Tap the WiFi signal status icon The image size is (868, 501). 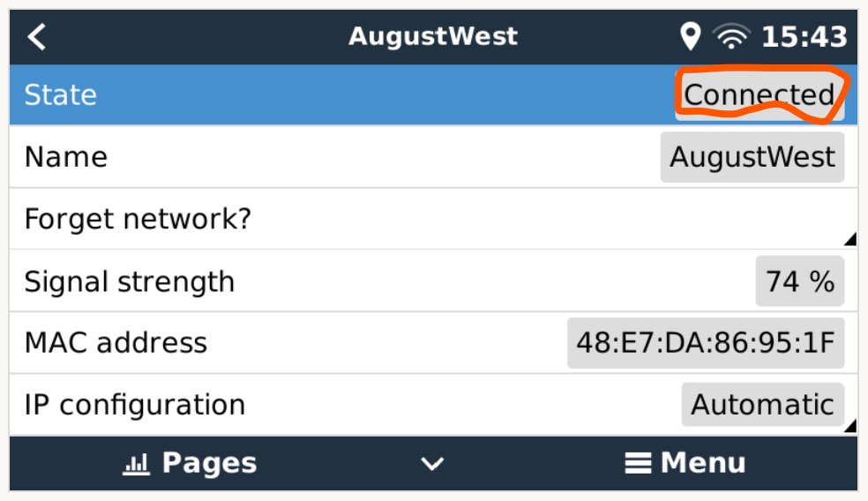(731, 36)
